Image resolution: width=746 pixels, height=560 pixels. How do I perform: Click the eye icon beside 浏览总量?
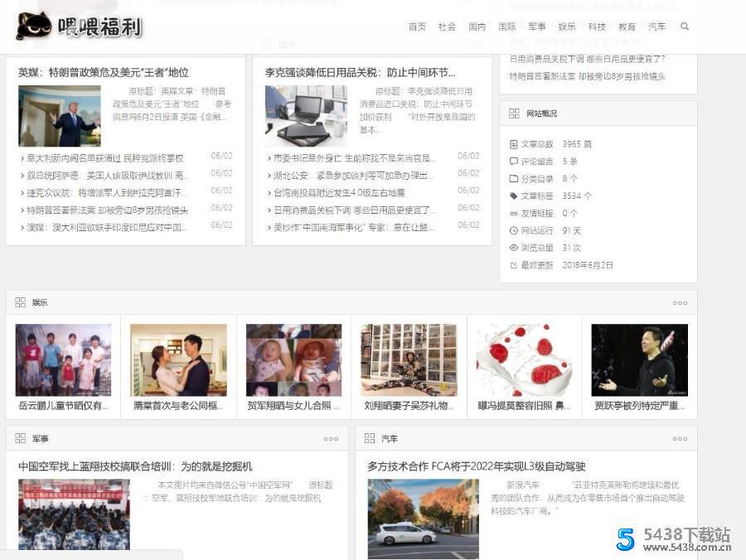[x=514, y=247]
